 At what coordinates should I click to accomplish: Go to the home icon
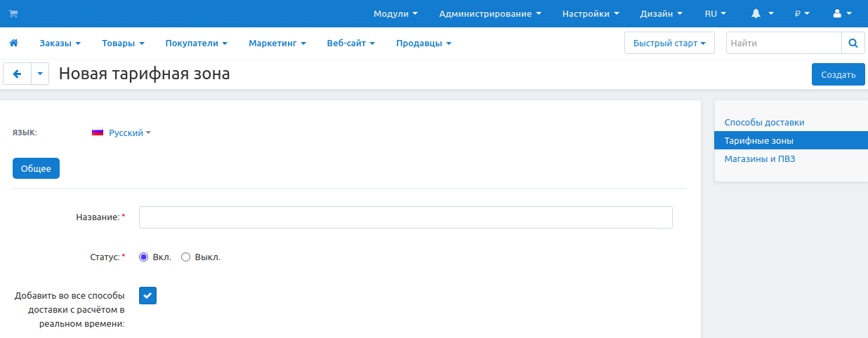13,43
